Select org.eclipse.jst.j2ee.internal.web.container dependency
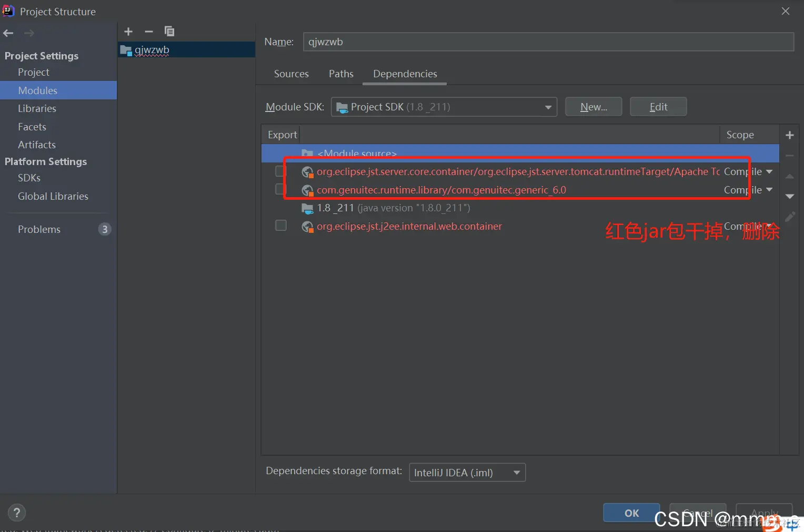 pyautogui.click(x=519, y=227)
